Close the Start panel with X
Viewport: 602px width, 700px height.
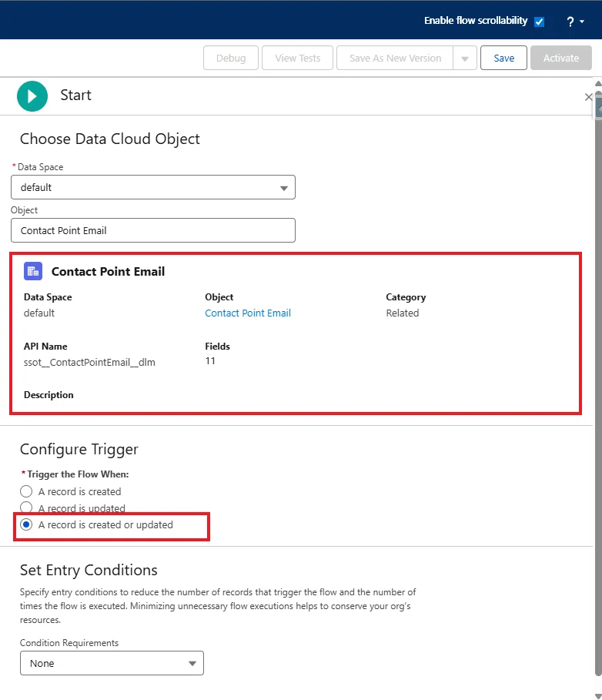[x=588, y=97]
